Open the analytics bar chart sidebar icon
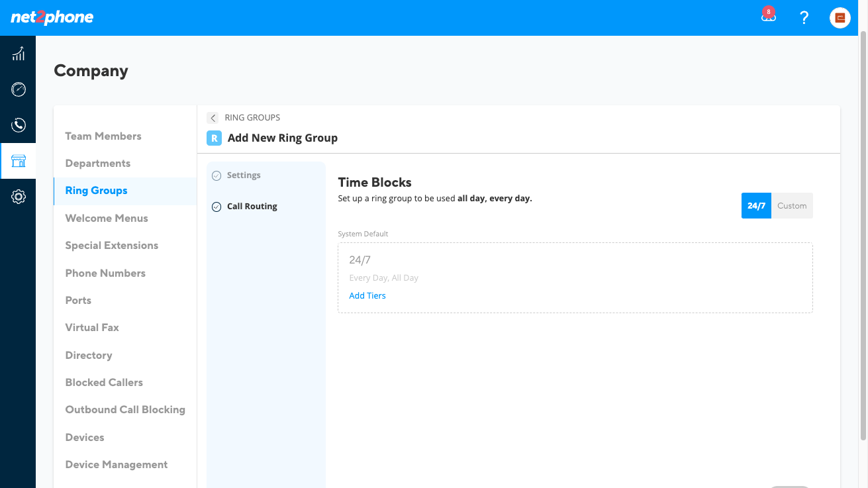 [x=19, y=54]
